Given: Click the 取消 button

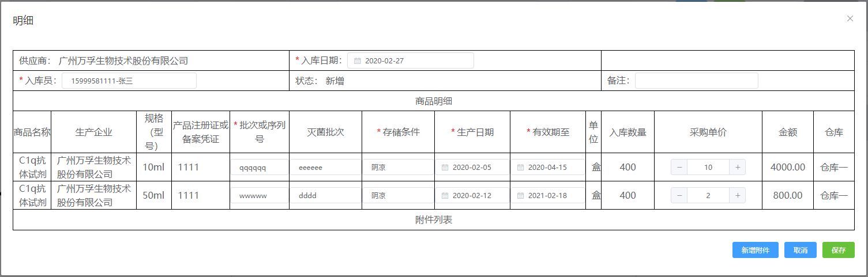Looking at the screenshot, I should [800, 250].
